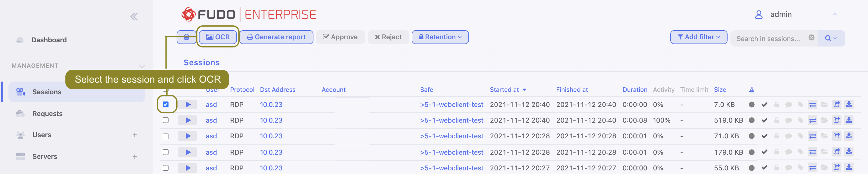The height and width of the screenshot is (174, 868).
Task: Expand the Add filter dropdown
Action: click(698, 37)
